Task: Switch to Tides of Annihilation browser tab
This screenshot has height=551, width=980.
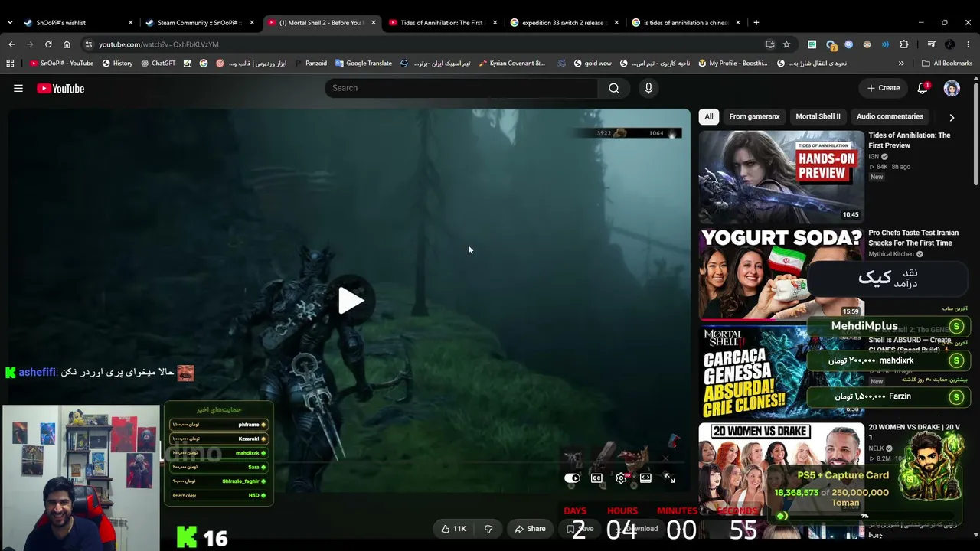Action: point(442,23)
